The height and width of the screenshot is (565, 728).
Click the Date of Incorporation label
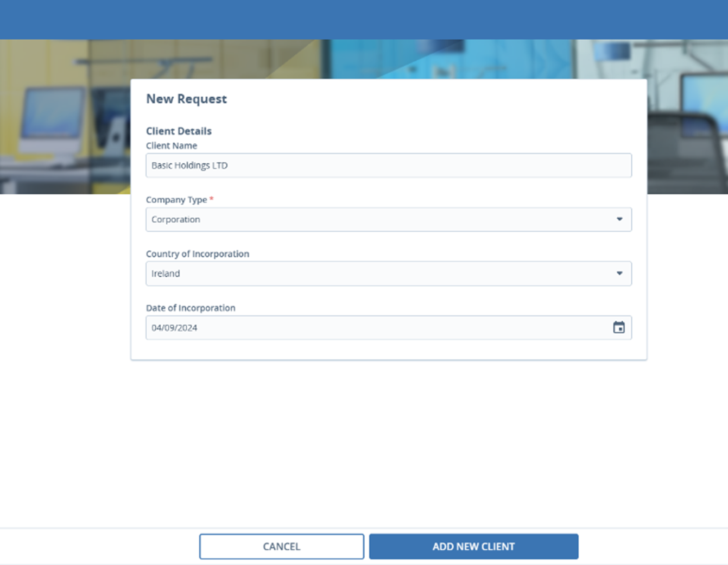point(191,308)
